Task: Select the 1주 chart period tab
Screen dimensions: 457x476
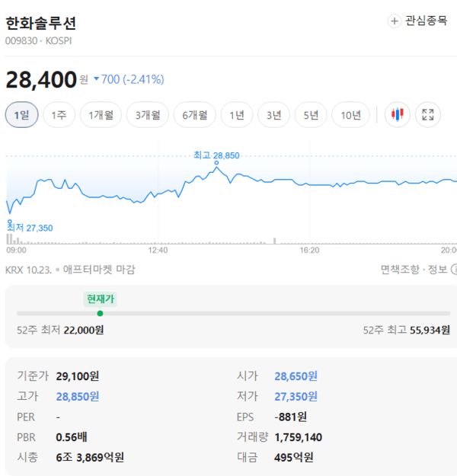Action: (x=59, y=115)
